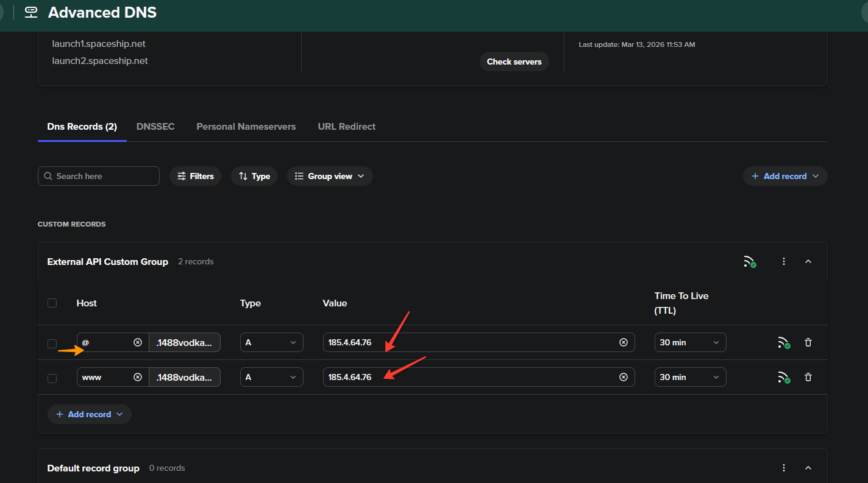Check the @ record row checkbox

tap(52, 344)
